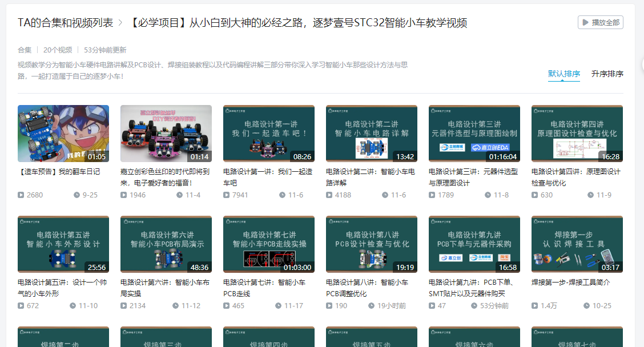Click clock icon beside date 11-8
This screenshot has height=347, width=644.
pos(488,195)
